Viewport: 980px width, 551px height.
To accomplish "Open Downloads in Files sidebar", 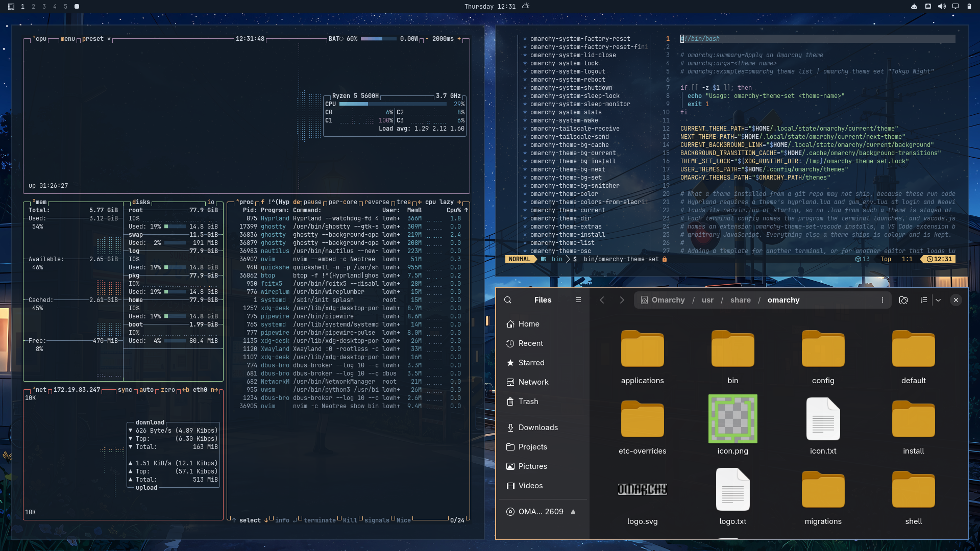I will [543, 428].
